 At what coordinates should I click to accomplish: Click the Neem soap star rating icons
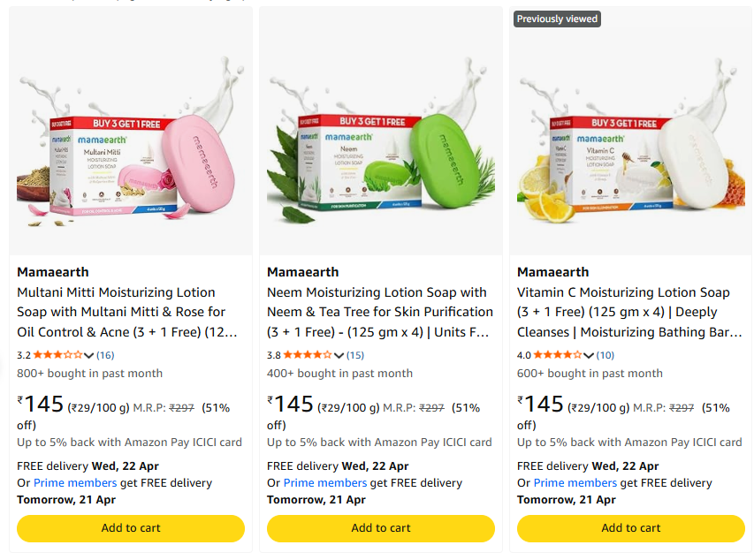[308, 355]
